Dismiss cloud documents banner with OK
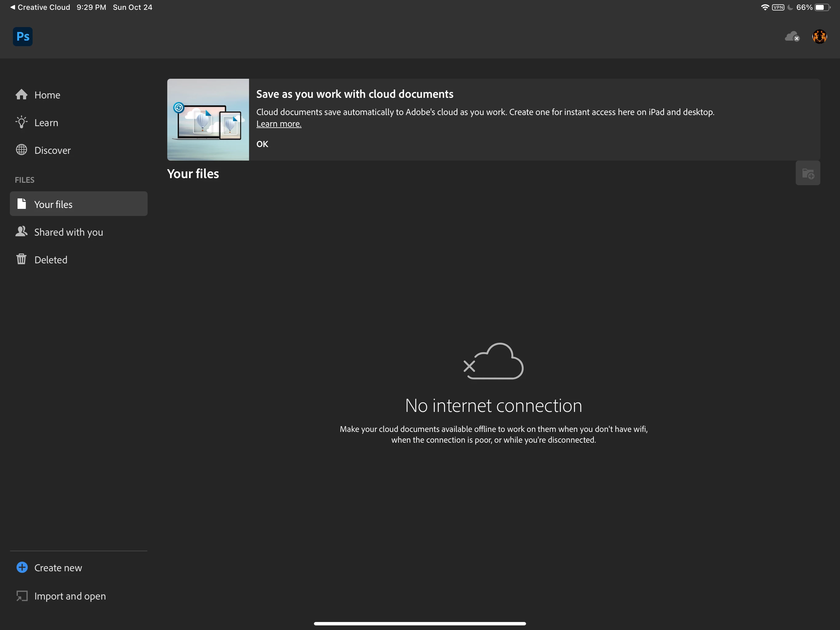 click(x=262, y=144)
